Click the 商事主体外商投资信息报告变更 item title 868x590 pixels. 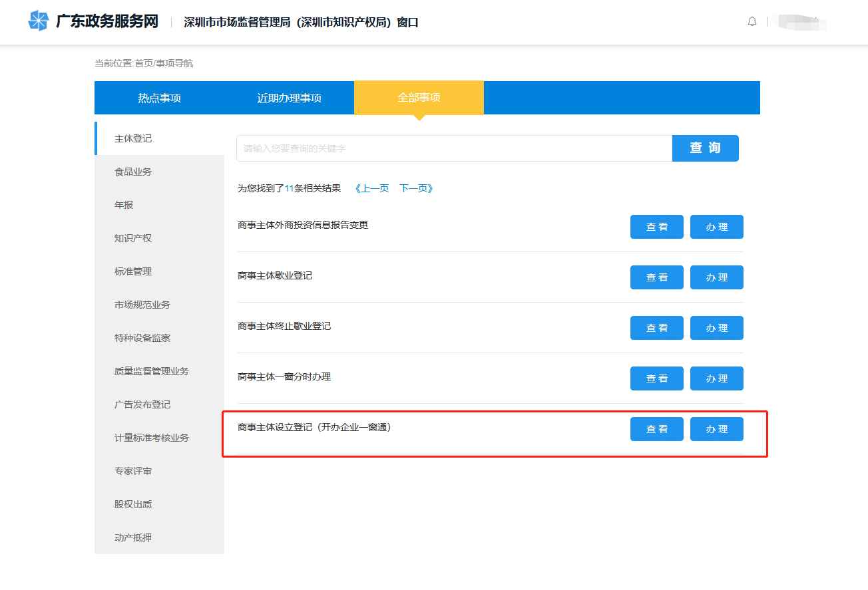pos(303,225)
